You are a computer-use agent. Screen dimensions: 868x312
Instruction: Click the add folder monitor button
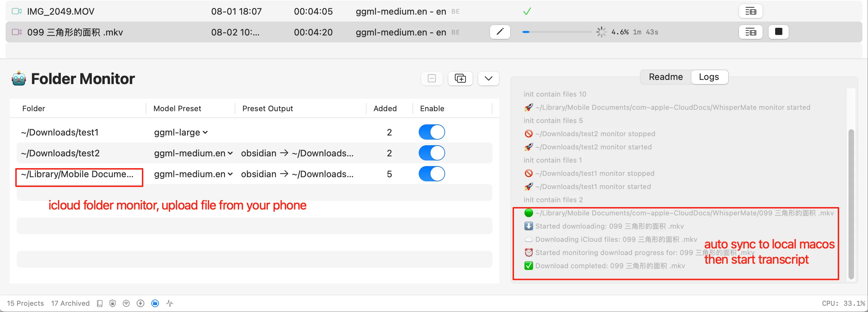tap(460, 79)
